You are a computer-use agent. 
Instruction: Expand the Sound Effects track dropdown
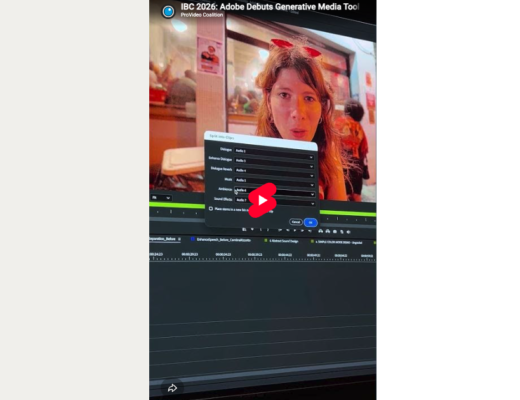[274, 201]
